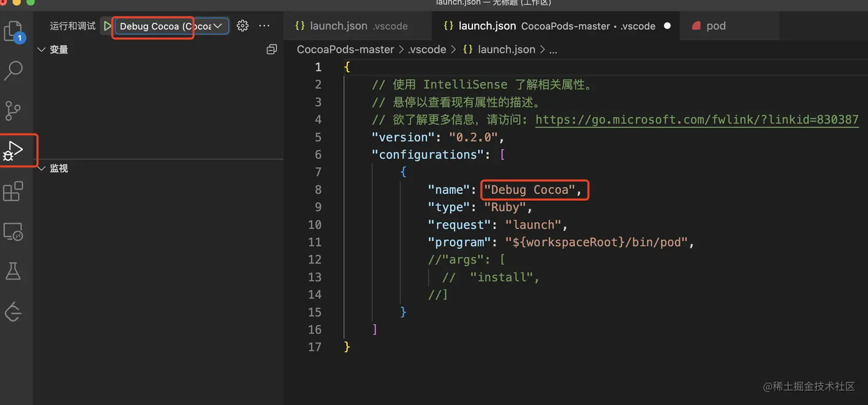Open the bottom activity bar icon below Testing flask
Viewport: 868px width, 405px height.
coord(13,311)
